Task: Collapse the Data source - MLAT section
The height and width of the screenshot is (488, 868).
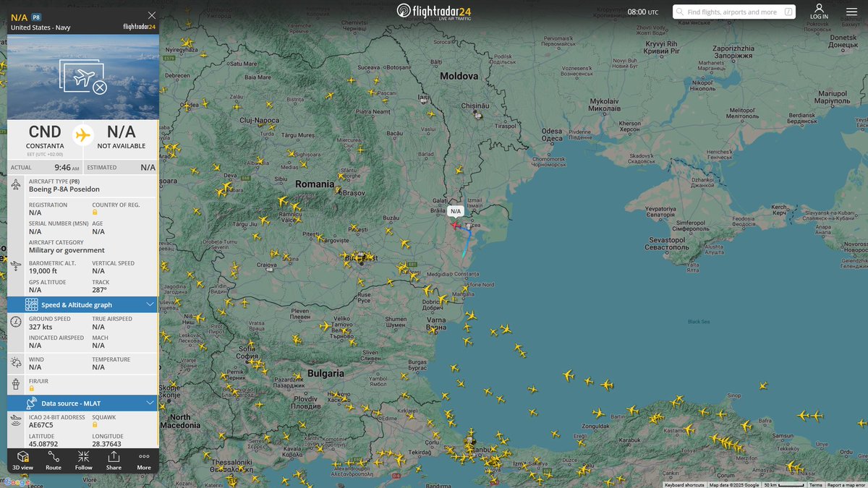Action: pos(150,403)
